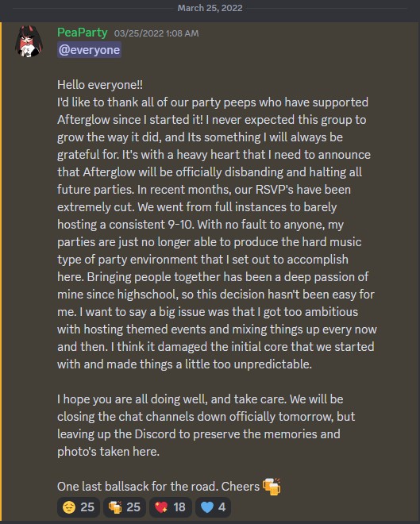Viewport: 420px width, 524px height.
Task: Add your blue heart reaction
Action: point(213,507)
